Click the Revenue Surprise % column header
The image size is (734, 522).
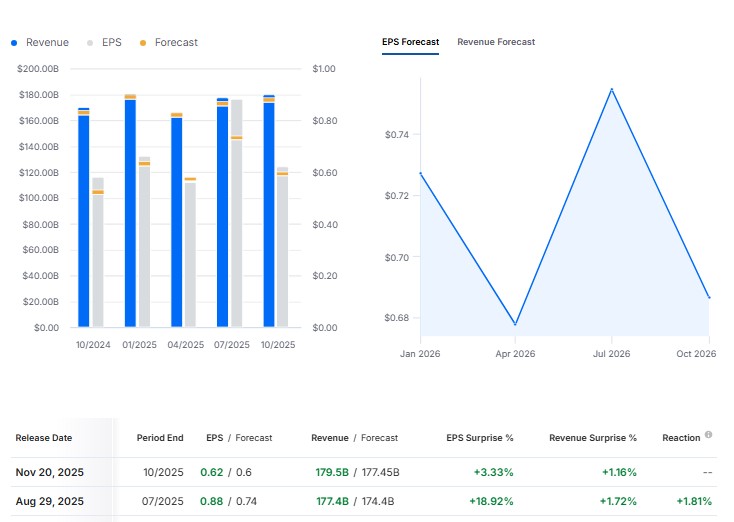click(593, 438)
